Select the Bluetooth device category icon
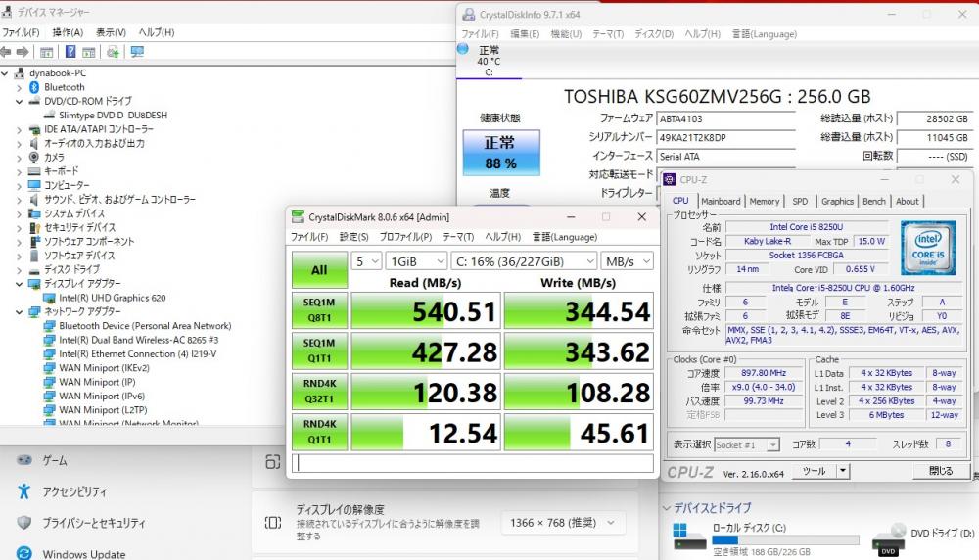 [34, 87]
